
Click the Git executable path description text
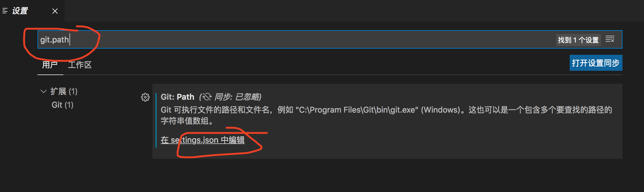[x=386, y=115]
